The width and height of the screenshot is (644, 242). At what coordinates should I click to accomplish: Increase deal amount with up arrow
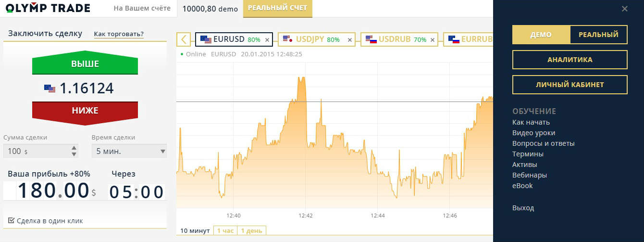click(x=74, y=148)
